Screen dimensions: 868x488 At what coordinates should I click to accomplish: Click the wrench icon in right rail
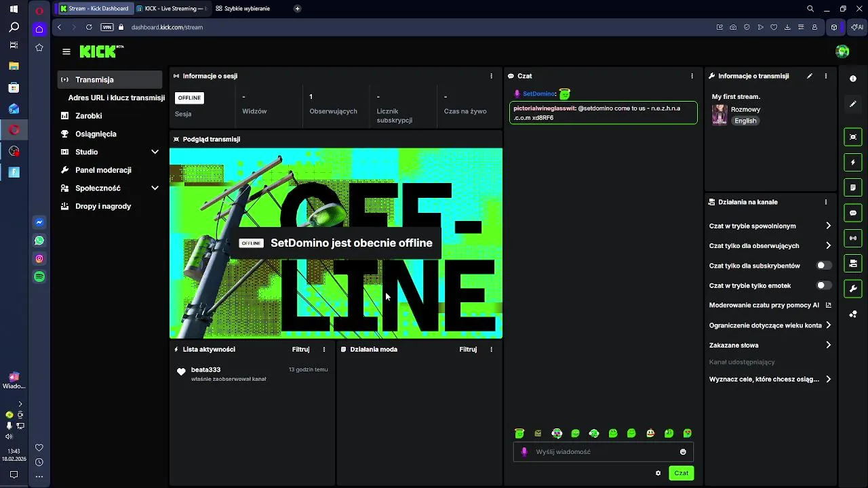coord(853,289)
